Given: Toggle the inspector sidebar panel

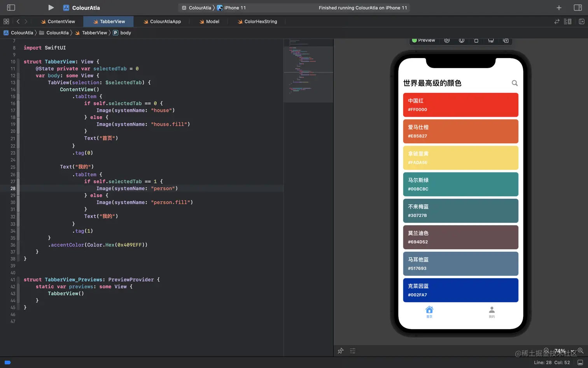Looking at the screenshot, I should click(577, 7).
